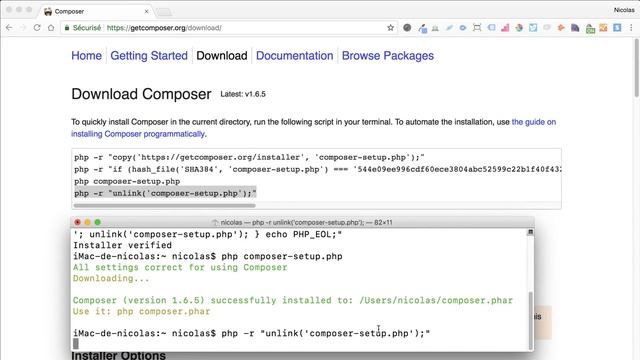
Task: Click 'All settings correct for using Composer' line
Action: tap(180, 267)
